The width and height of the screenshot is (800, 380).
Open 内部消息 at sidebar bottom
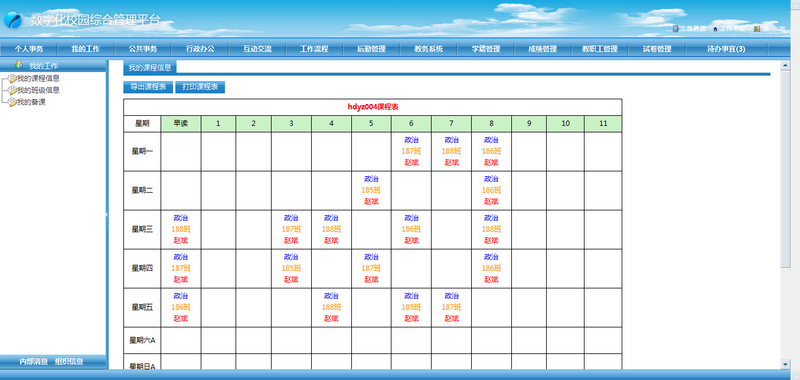coord(34,362)
